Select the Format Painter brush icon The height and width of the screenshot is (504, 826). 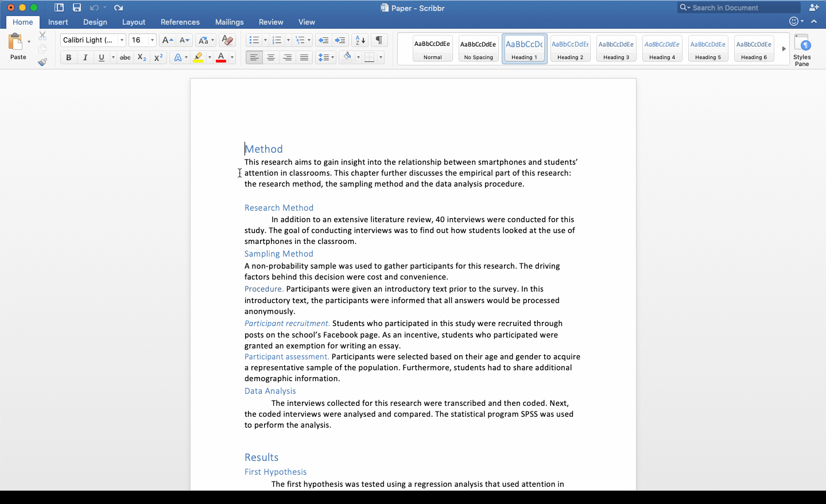point(42,62)
